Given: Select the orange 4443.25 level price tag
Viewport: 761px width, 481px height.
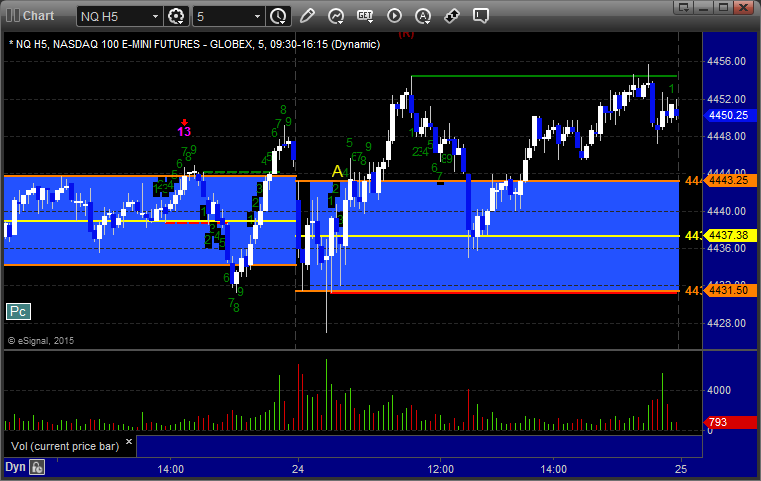Looking at the screenshot, I should click(728, 181).
